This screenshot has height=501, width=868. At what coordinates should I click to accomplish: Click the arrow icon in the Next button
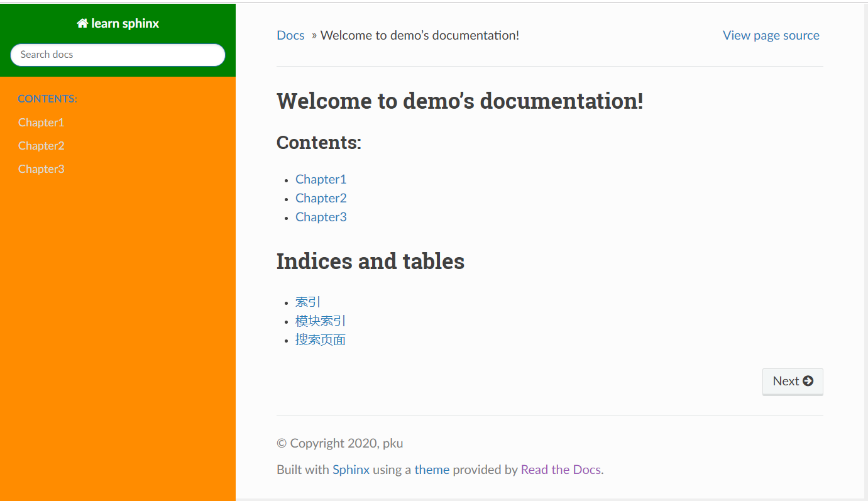click(x=808, y=381)
